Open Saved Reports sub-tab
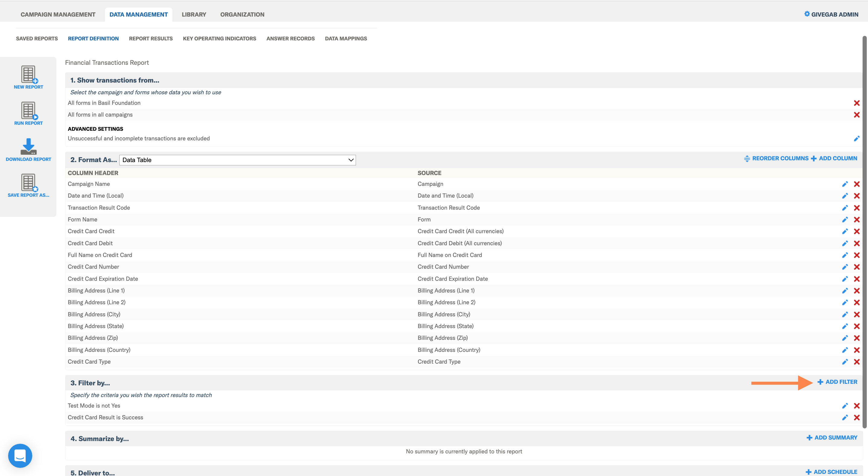The height and width of the screenshot is (476, 868). click(37, 38)
